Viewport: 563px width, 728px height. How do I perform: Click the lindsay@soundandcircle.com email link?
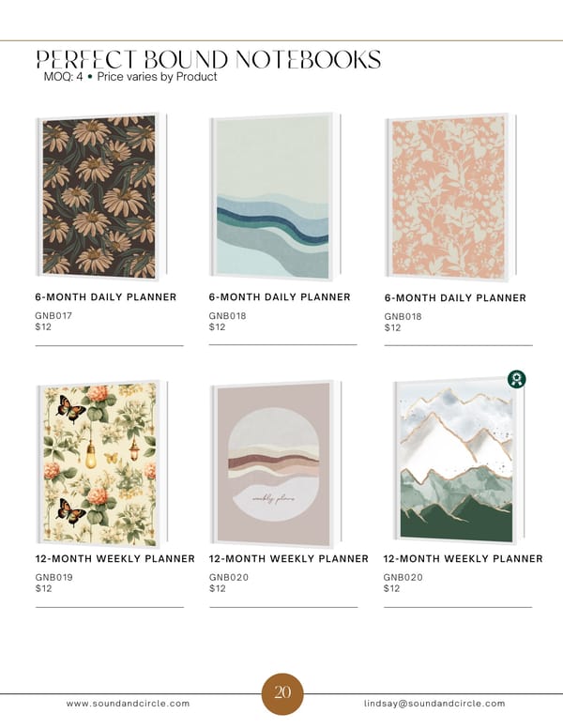(434, 704)
